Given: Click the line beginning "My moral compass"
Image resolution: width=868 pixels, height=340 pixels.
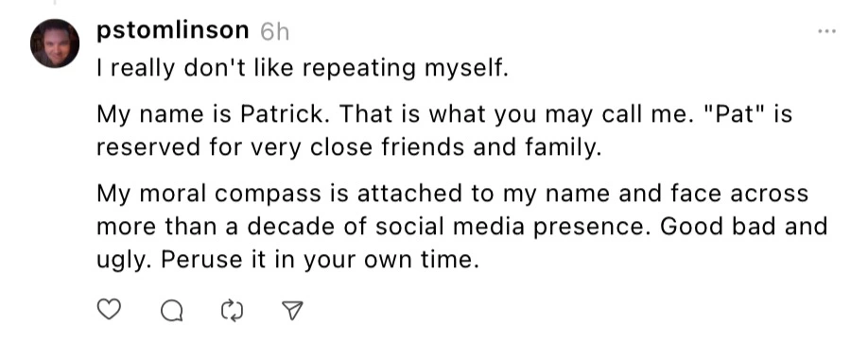Looking at the screenshot, I should [452, 194].
